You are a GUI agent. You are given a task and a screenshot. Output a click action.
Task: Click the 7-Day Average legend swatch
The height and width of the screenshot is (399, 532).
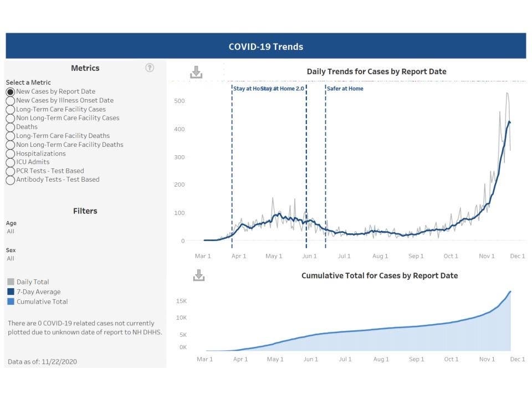tap(10, 291)
